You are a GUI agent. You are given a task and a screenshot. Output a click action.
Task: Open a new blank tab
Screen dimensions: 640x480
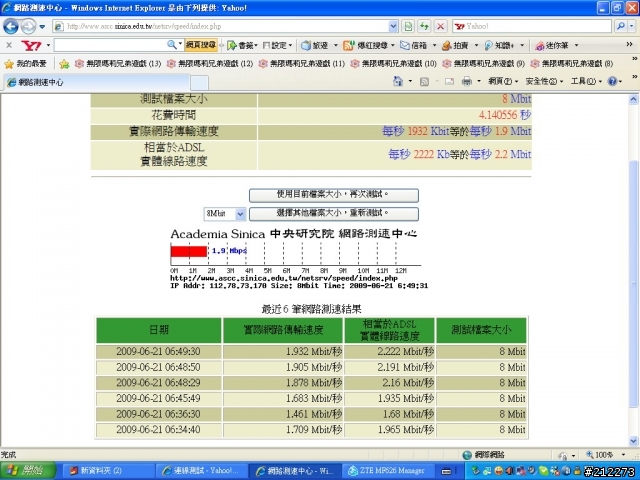(x=199, y=83)
